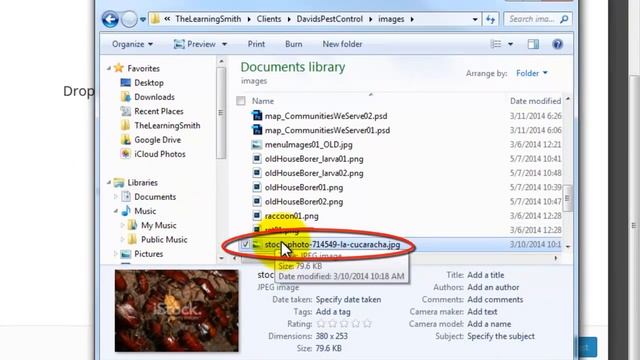Click the search magnifier icon
This screenshot has height=360, width=640.
tap(564, 19)
